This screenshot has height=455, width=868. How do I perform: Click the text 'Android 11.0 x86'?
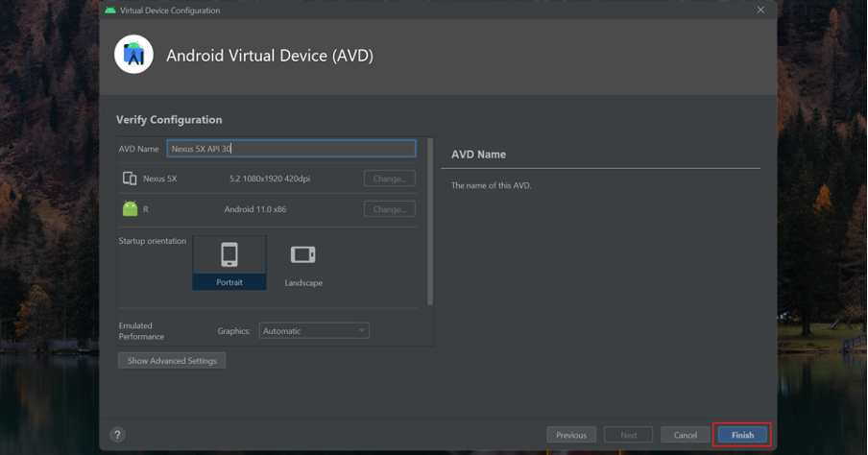coord(255,209)
